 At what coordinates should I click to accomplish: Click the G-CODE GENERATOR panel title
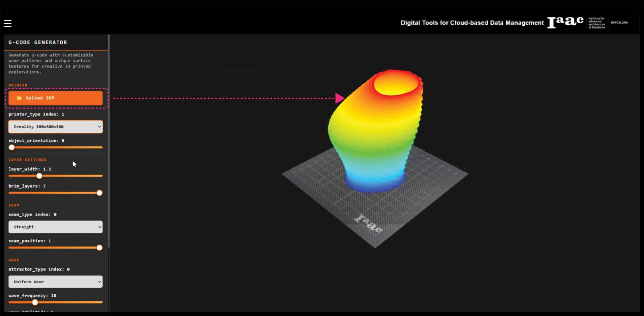click(x=38, y=42)
